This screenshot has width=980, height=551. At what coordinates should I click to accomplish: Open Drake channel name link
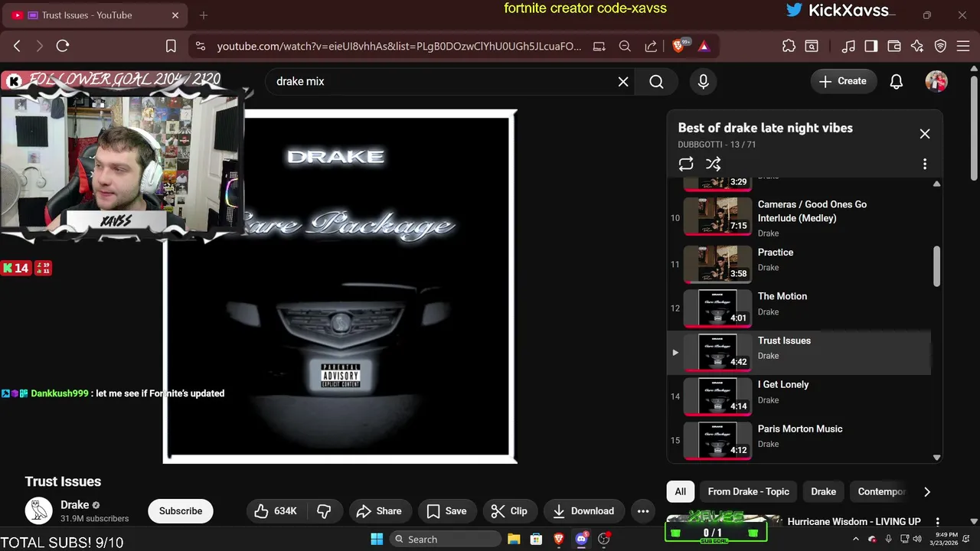point(74,504)
